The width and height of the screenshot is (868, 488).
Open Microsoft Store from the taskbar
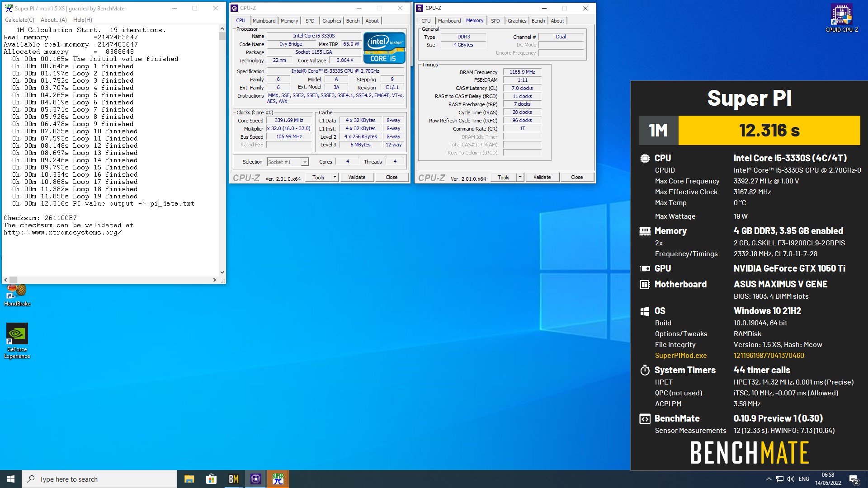click(211, 479)
